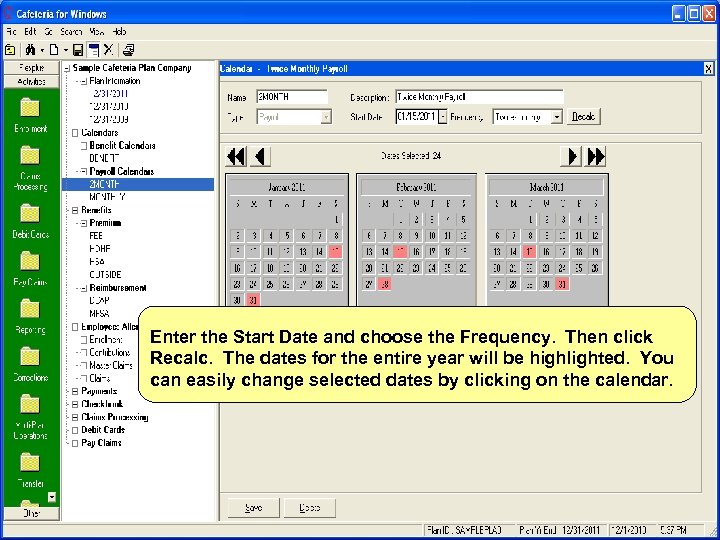Toggle the highlighted February 15 date

[400, 252]
